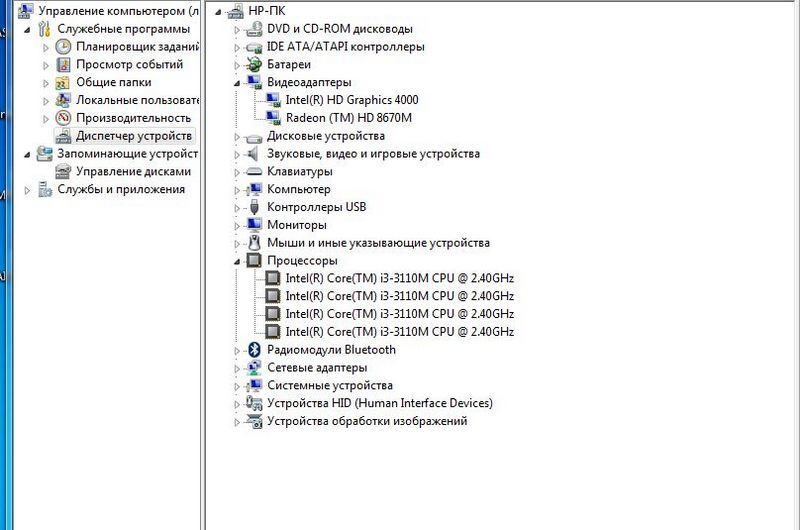
Task: Select the Radeon (TM) HD 8670M device
Action: coord(348,118)
